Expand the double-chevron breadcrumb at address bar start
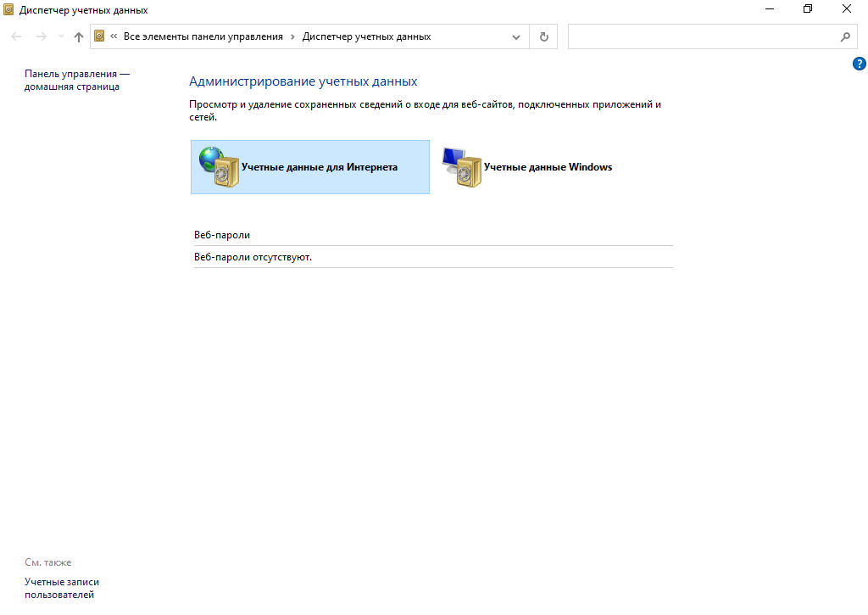The width and height of the screenshot is (868, 615). pyautogui.click(x=114, y=36)
